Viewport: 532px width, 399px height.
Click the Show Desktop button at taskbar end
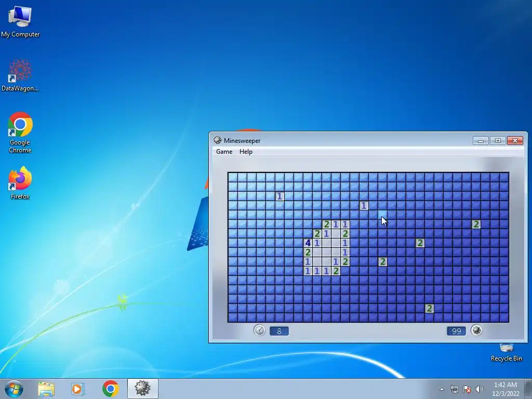point(528,389)
